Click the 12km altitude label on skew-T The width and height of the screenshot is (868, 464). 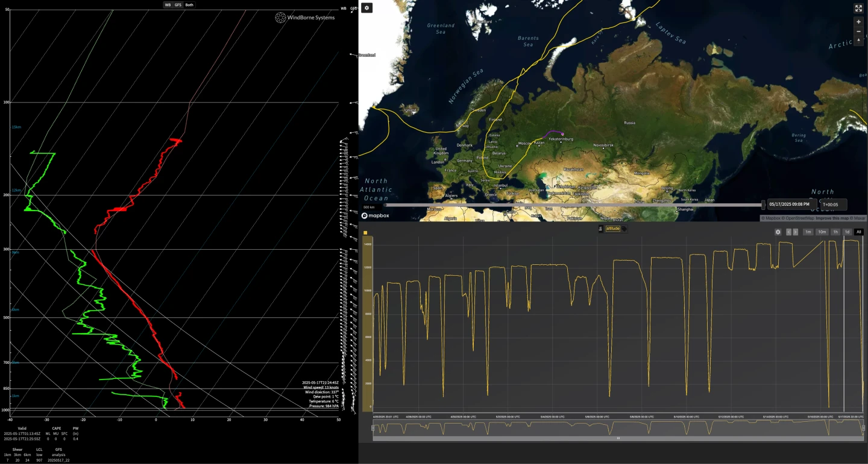click(x=16, y=191)
